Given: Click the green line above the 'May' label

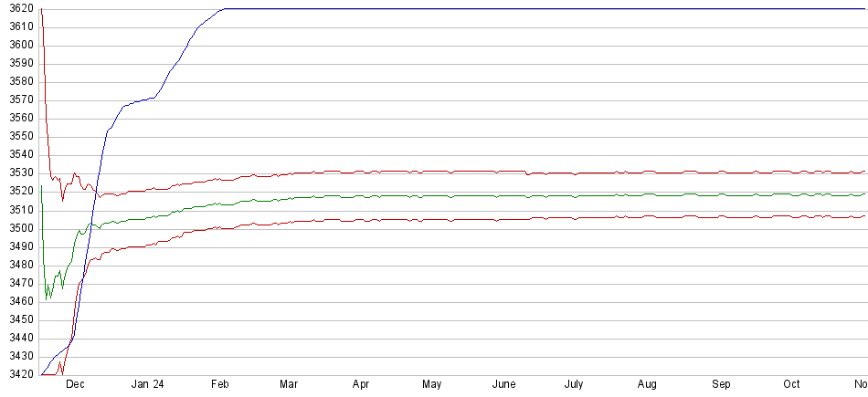Looking at the screenshot, I should (x=432, y=195).
